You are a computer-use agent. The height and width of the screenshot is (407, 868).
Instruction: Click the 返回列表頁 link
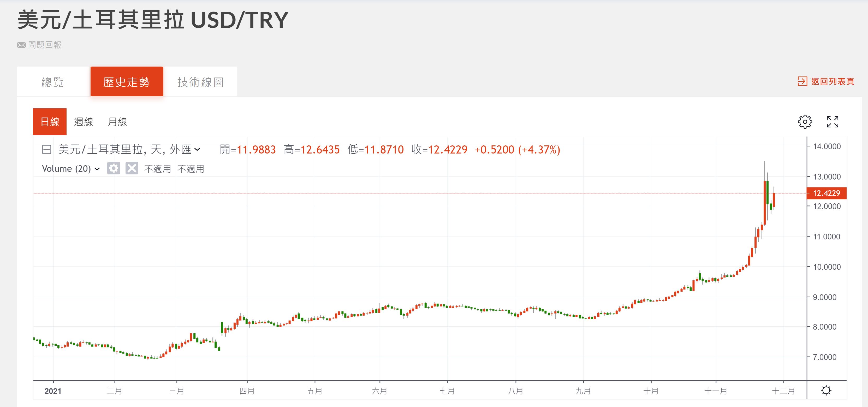(x=833, y=81)
